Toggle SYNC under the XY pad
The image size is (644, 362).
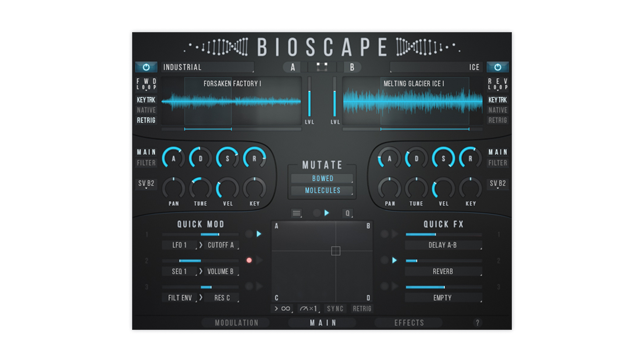pyautogui.click(x=335, y=309)
